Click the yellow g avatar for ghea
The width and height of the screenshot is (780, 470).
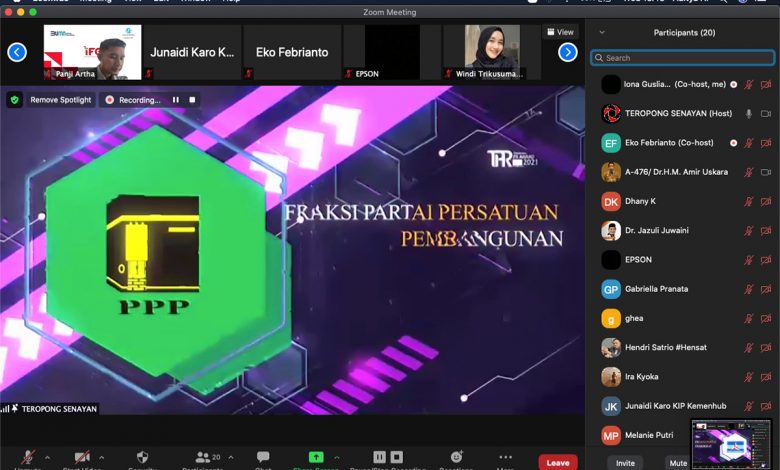pyautogui.click(x=611, y=318)
